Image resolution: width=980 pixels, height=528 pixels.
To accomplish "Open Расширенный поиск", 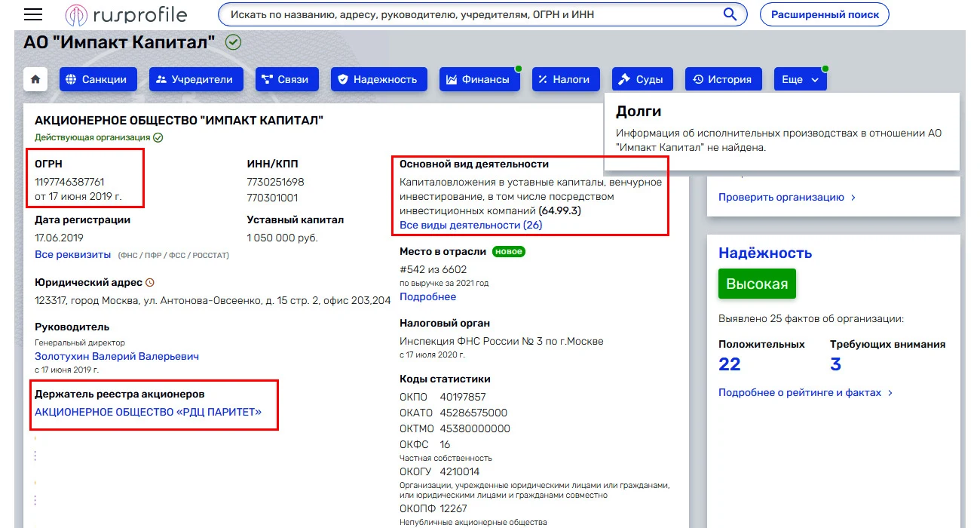I will 825,14.
